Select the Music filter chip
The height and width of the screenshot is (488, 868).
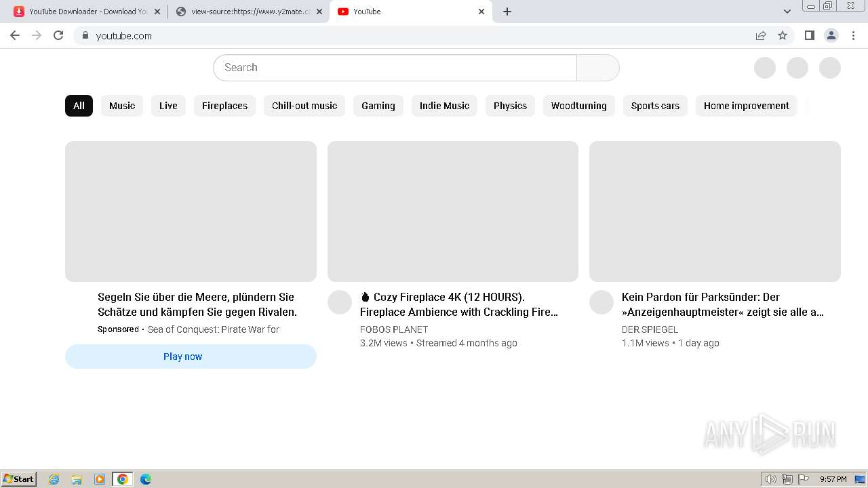click(122, 106)
